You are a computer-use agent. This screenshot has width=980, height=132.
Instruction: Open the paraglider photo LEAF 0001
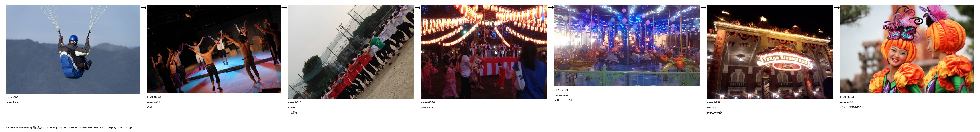tap(73, 49)
